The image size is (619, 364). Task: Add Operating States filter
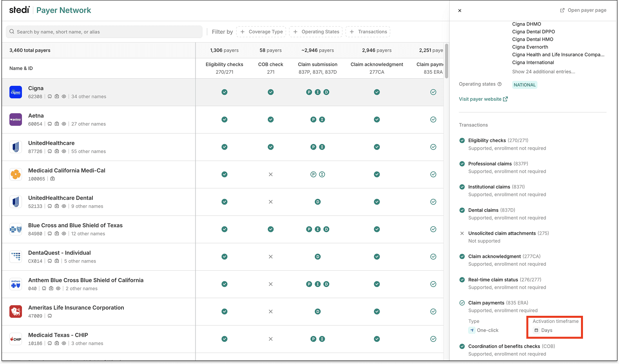tap(316, 32)
